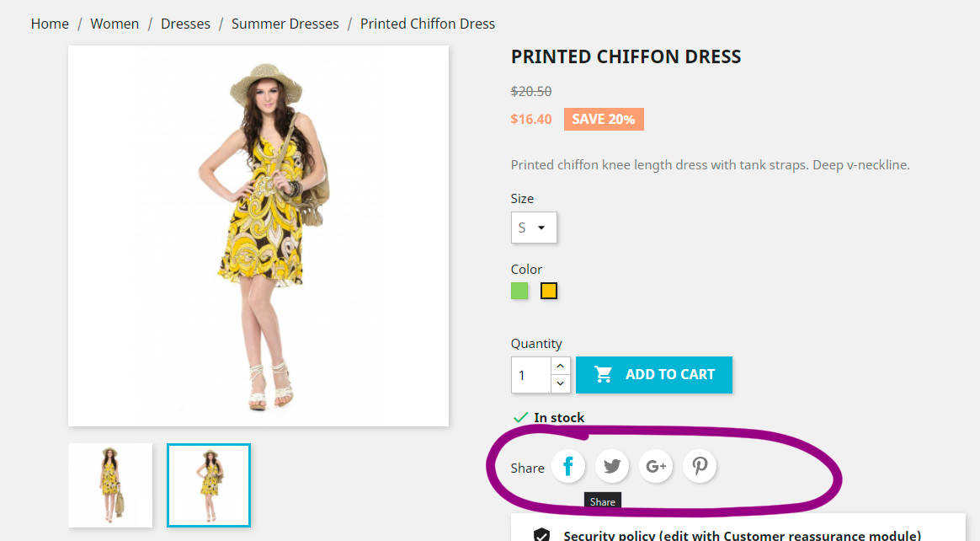Go to Home breadcrumb
Image resolution: width=980 pixels, height=541 pixels.
50,24
